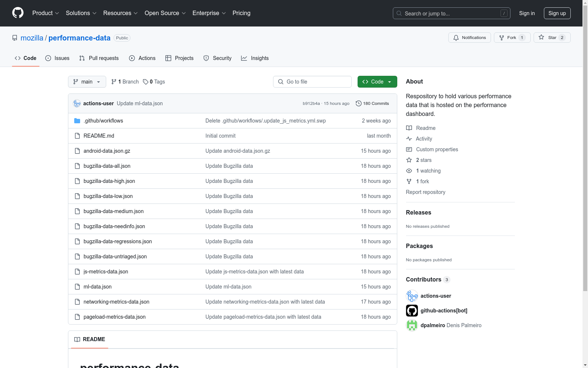The image size is (588, 368).
Task: Open github-actions[bot] contributor avatar
Action: click(x=412, y=311)
